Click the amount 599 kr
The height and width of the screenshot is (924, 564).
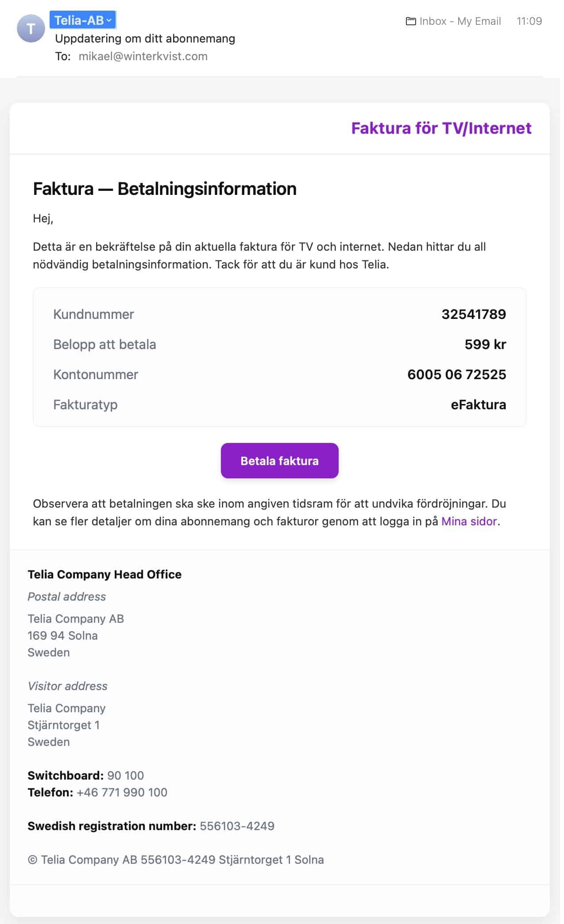(485, 344)
